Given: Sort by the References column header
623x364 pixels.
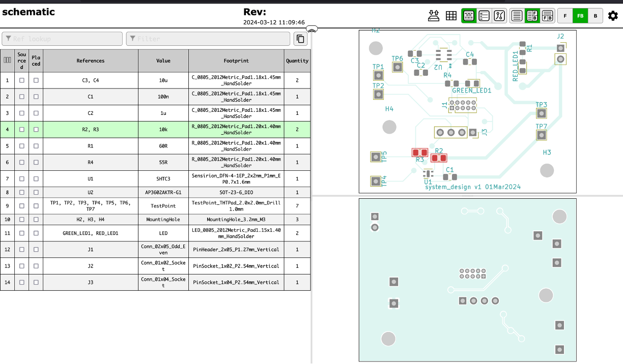Looking at the screenshot, I should (x=91, y=60).
